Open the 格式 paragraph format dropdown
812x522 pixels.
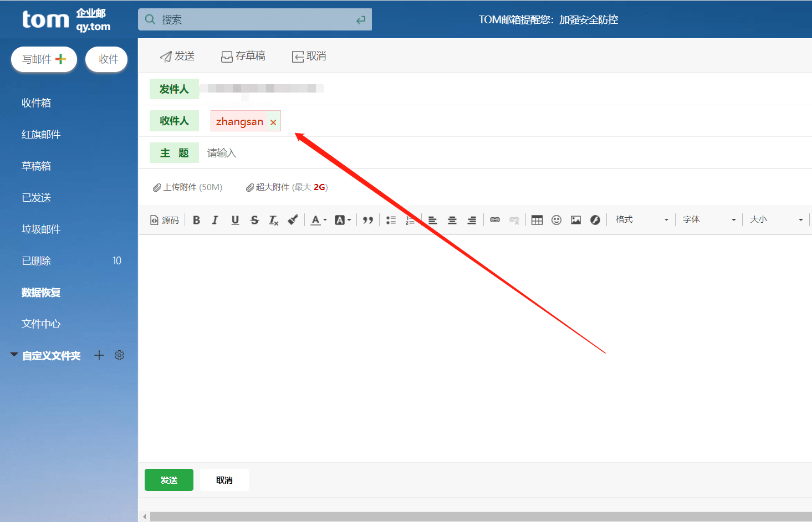tap(640, 219)
